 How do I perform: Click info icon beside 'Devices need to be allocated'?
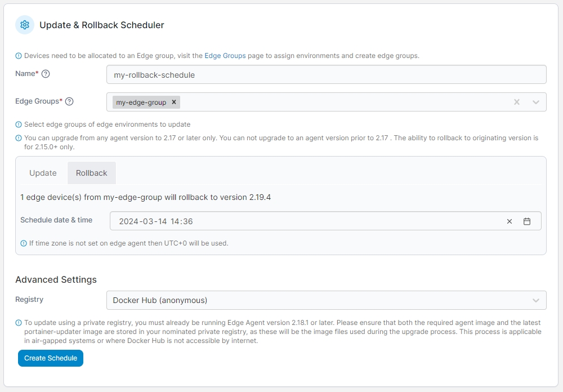pyautogui.click(x=19, y=56)
